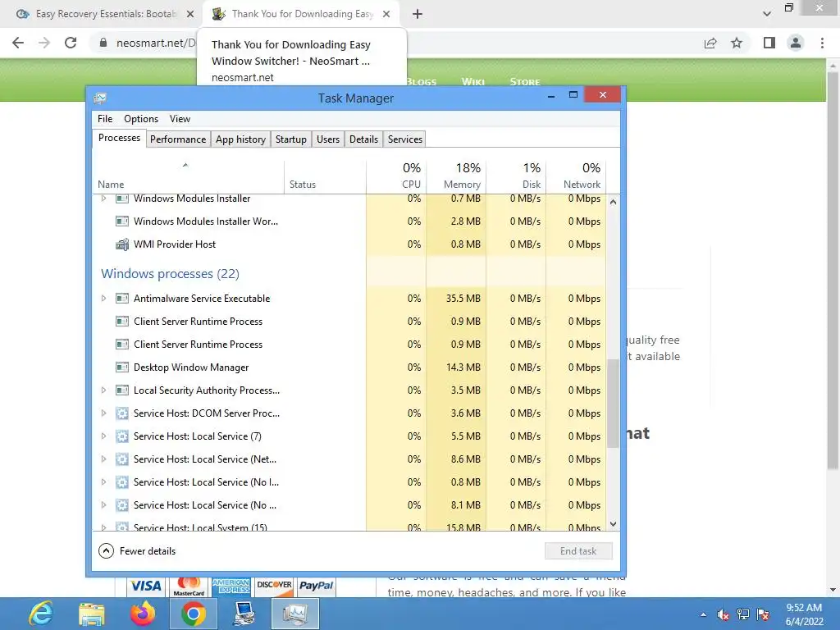Click the Windows Modules Installer Worker process icon

pos(122,221)
